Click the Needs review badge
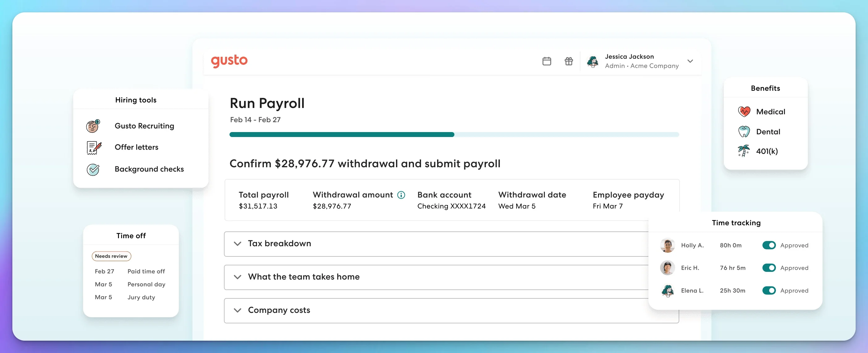868x353 pixels. tap(111, 256)
